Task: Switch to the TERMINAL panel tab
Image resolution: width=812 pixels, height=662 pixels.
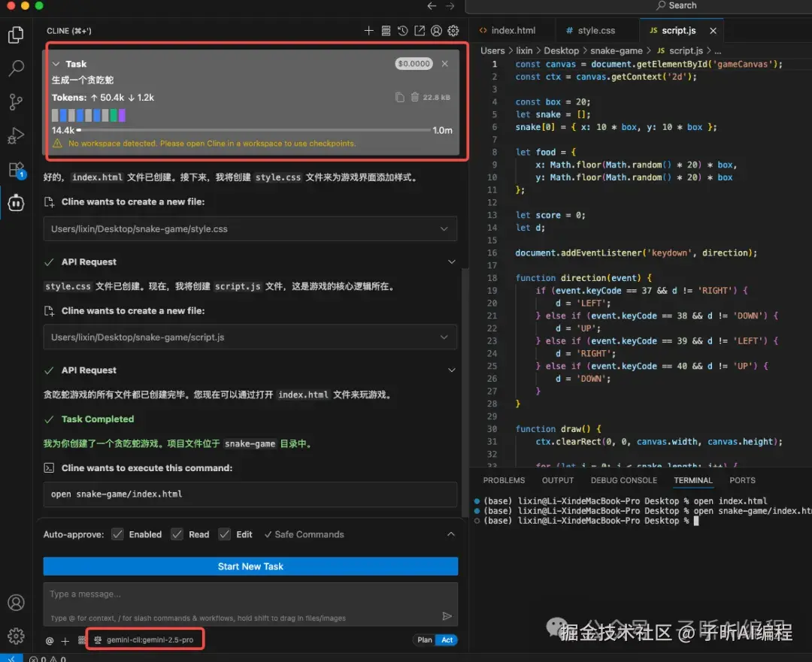Action: (x=693, y=480)
